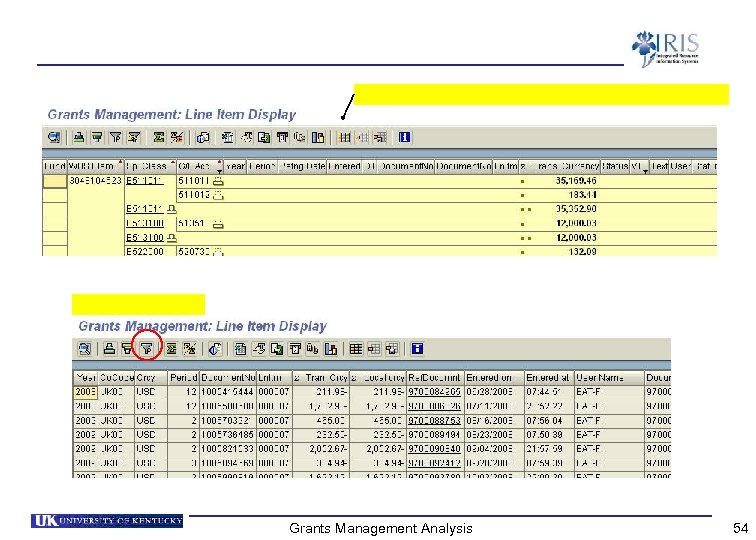Screen dimensions: 756x540
Task: Click the E522000 sponsored class entry
Action: click(x=145, y=252)
